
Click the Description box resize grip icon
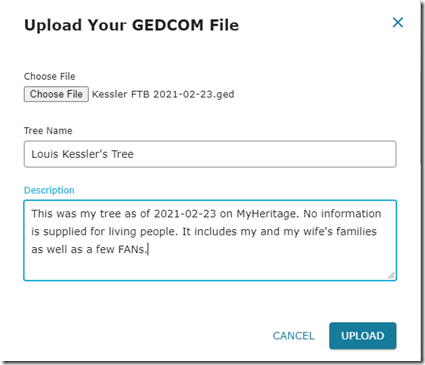point(391,275)
